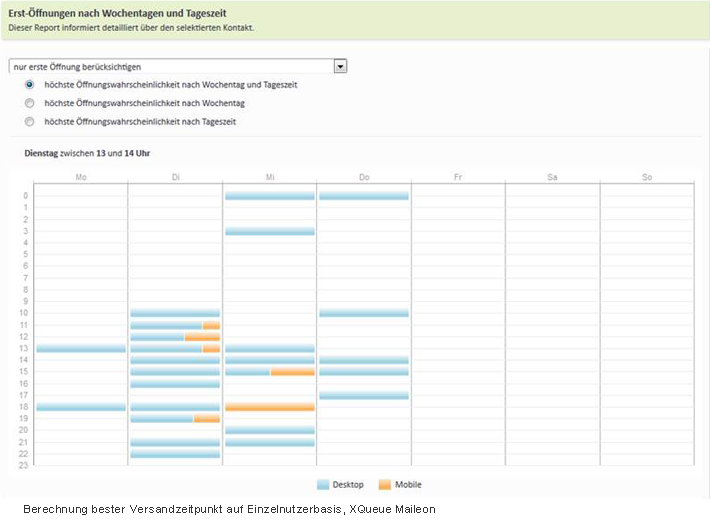Click the 'Mo' column header
This screenshot has height=520, width=710.
[81, 177]
